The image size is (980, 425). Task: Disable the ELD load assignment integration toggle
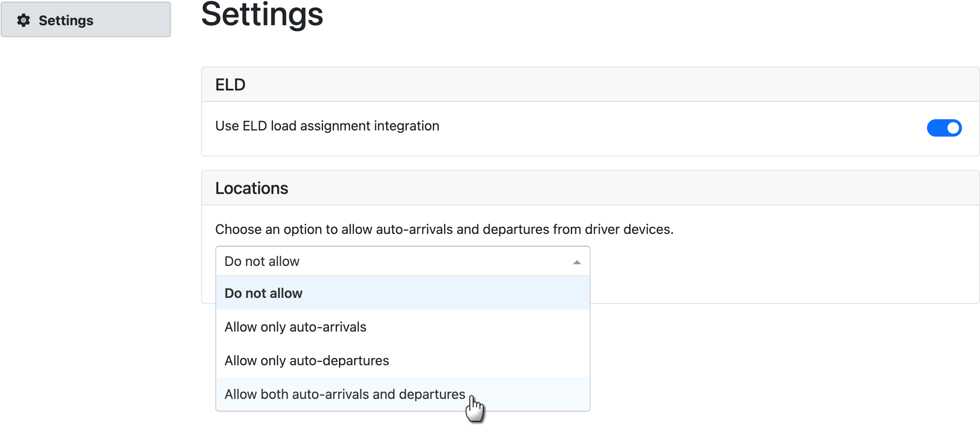945,127
